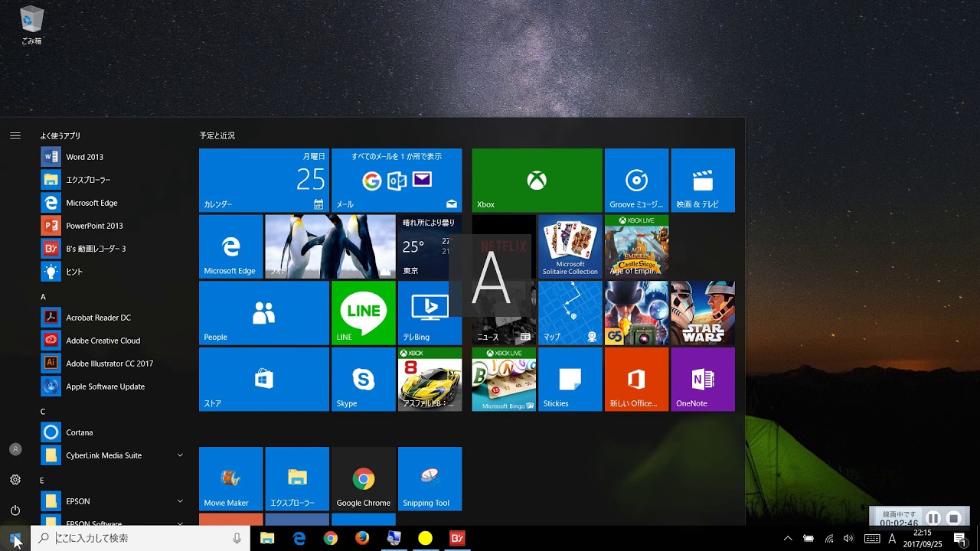Launch Acrobat Reader DC

113,318
